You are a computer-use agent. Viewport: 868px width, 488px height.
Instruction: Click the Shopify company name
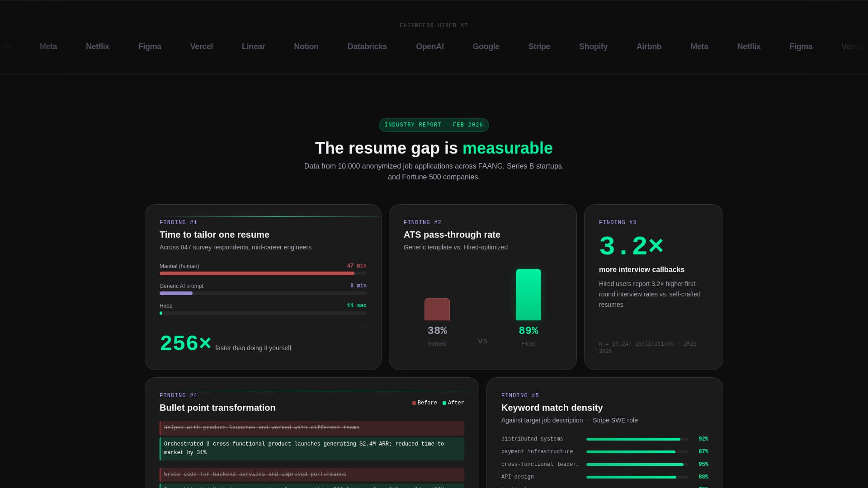tap(593, 47)
